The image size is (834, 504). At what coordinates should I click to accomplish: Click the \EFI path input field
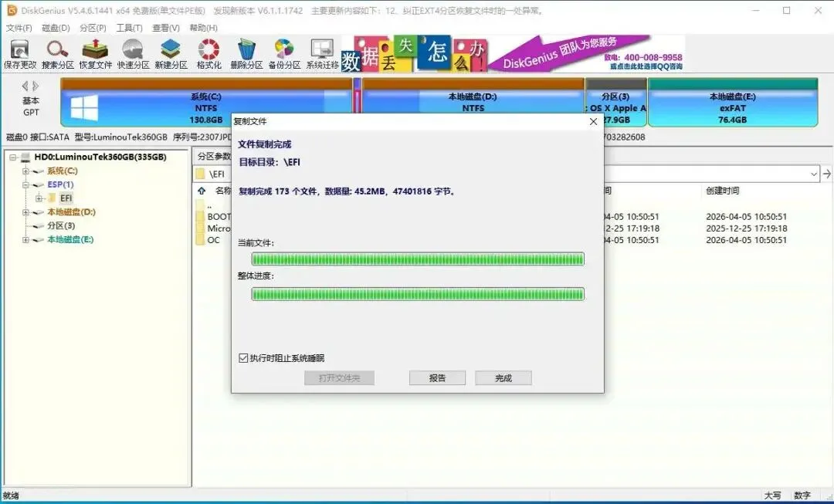[x=505, y=174]
